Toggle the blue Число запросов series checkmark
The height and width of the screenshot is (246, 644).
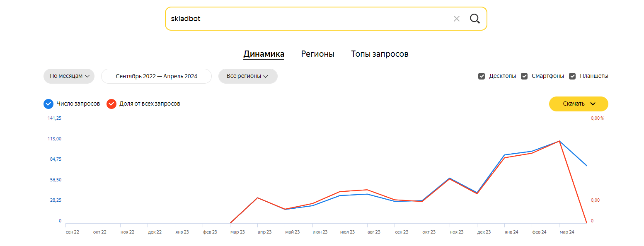[48, 104]
